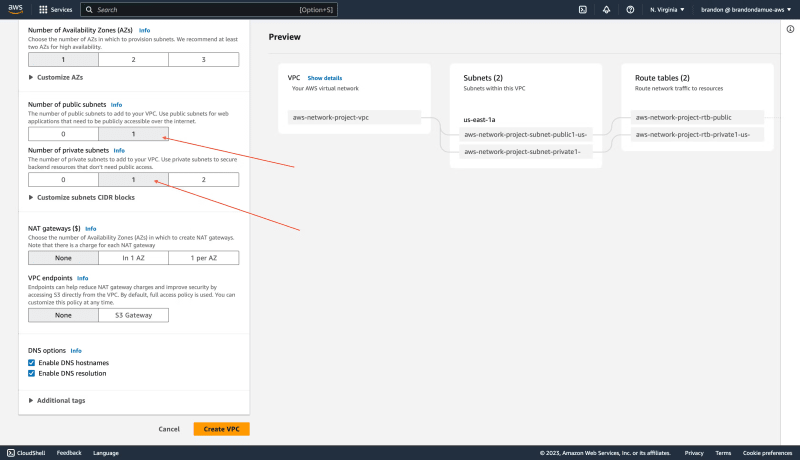Open Language in the footer
The image size is (800, 460).
(106, 453)
